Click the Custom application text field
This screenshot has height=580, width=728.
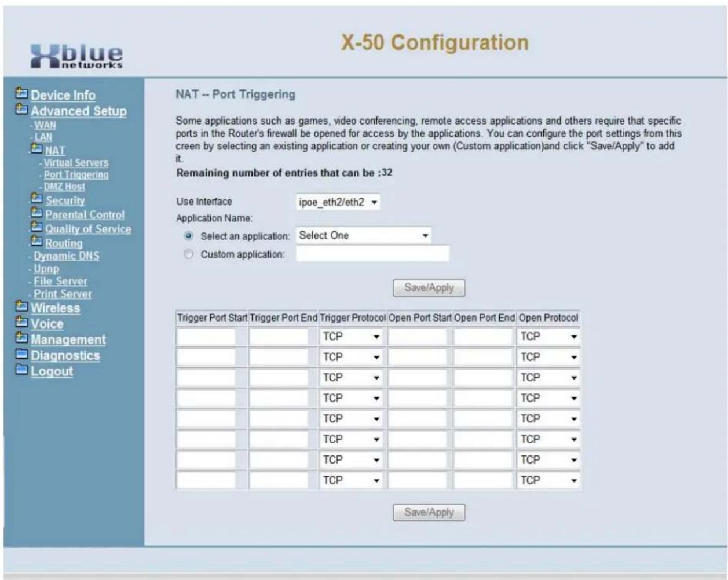click(x=372, y=254)
